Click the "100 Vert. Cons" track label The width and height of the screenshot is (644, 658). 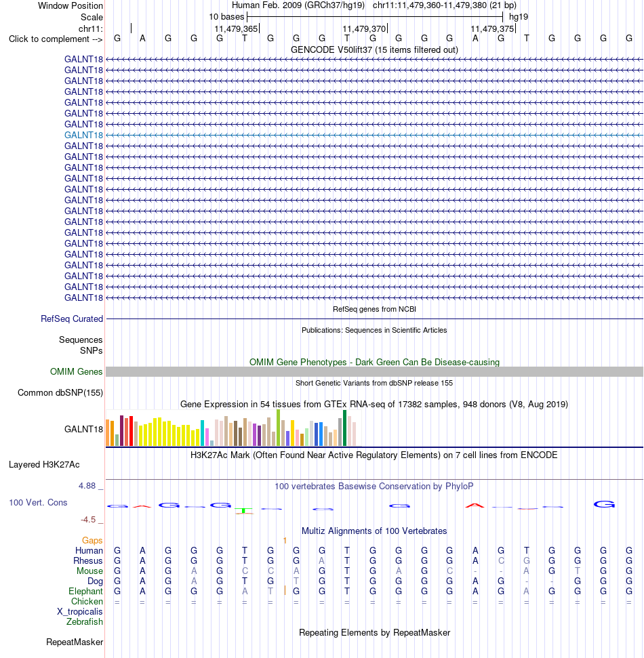pos(38,503)
